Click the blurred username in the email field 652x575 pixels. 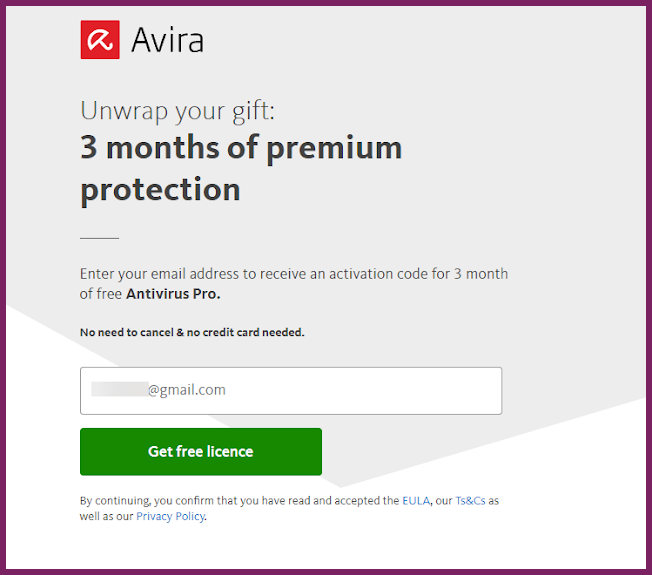[119, 390]
